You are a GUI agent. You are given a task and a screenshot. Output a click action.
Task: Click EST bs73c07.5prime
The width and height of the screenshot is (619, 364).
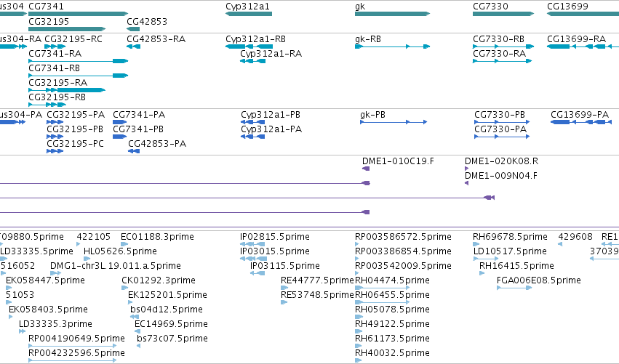pyautogui.click(x=138, y=346)
